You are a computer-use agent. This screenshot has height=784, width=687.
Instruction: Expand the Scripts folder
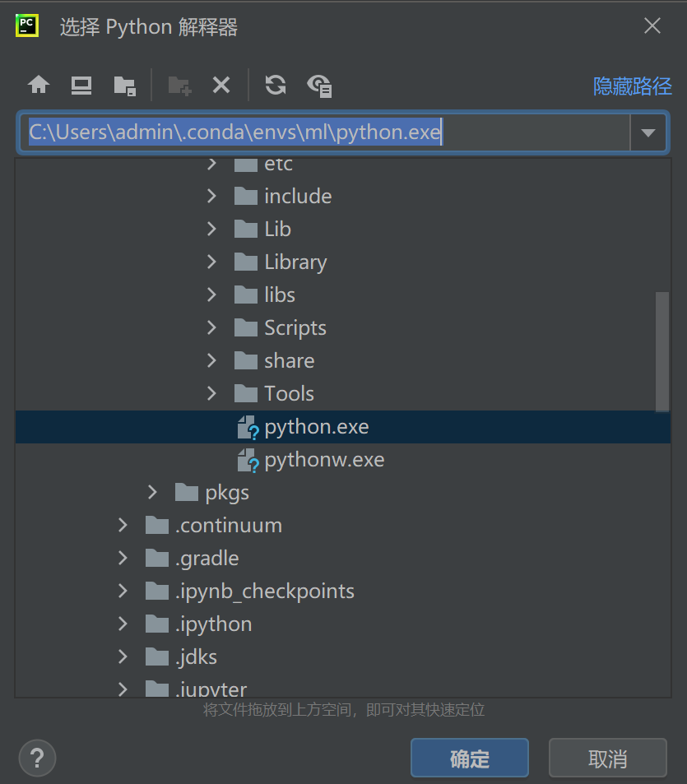[x=211, y=327]
